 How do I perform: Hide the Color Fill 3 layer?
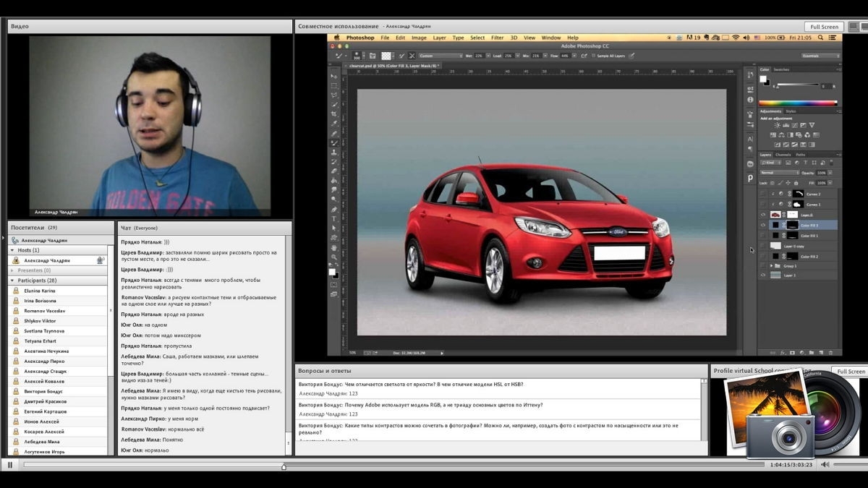coord(762,225)
